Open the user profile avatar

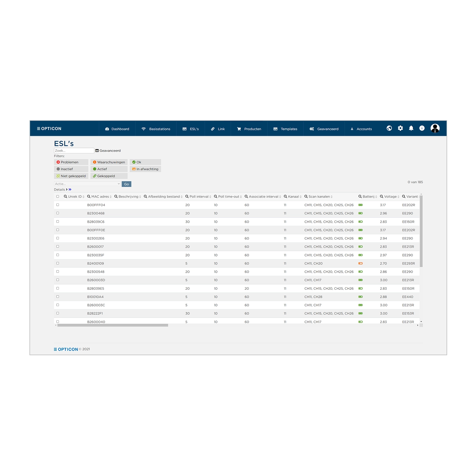pos(435,129)
